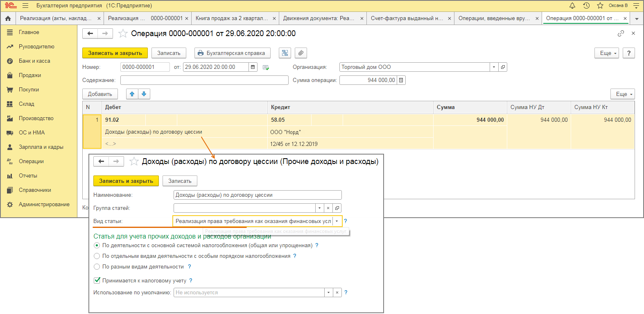Navigate back in Операция form
This screenshot has width=644, height=314.
(x=90, y=34)
